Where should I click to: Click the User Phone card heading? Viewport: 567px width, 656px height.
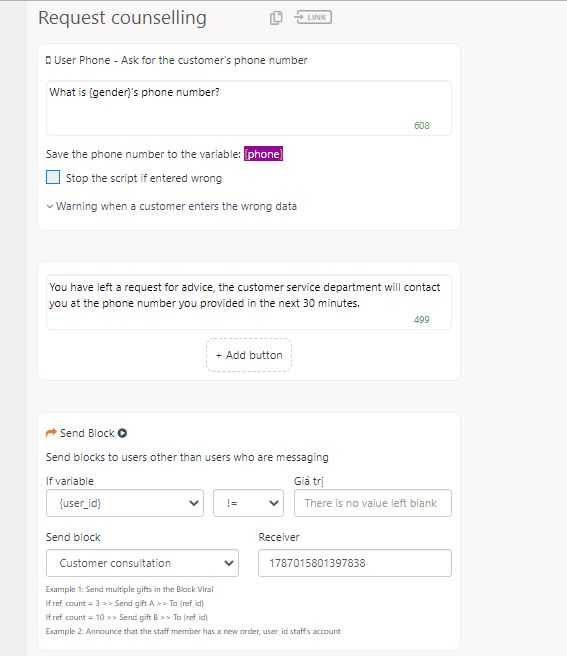(177, 60)
